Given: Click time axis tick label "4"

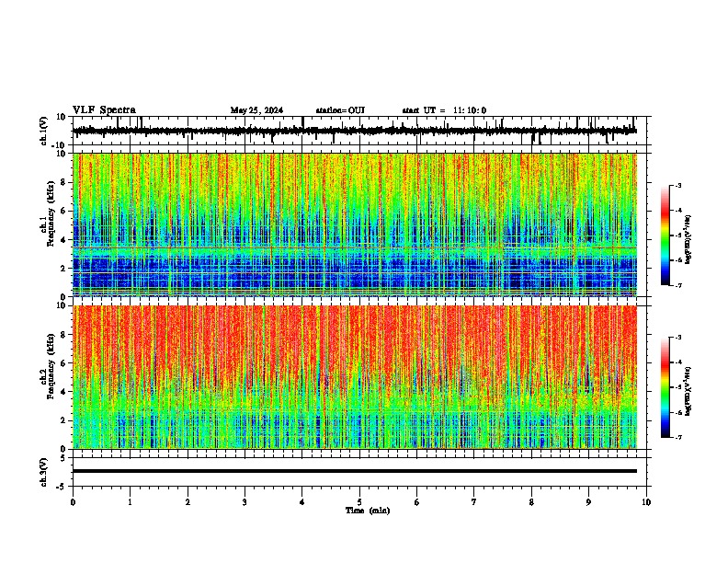Looking at the screenshot, I should (x=302, y=502).
